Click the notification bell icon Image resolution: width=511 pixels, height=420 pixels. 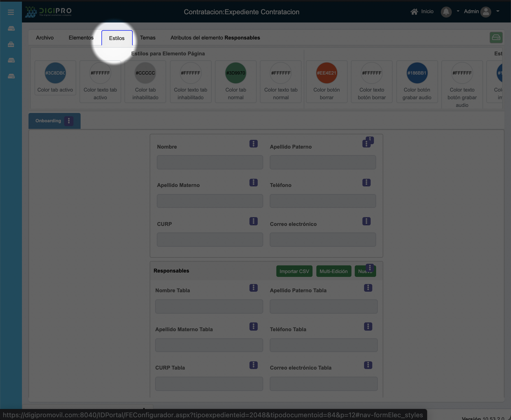click(x=446, y=12)
